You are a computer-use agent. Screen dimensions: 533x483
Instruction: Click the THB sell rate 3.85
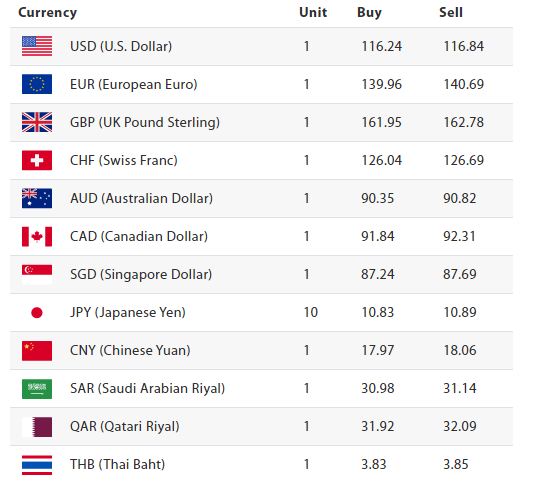455,464
